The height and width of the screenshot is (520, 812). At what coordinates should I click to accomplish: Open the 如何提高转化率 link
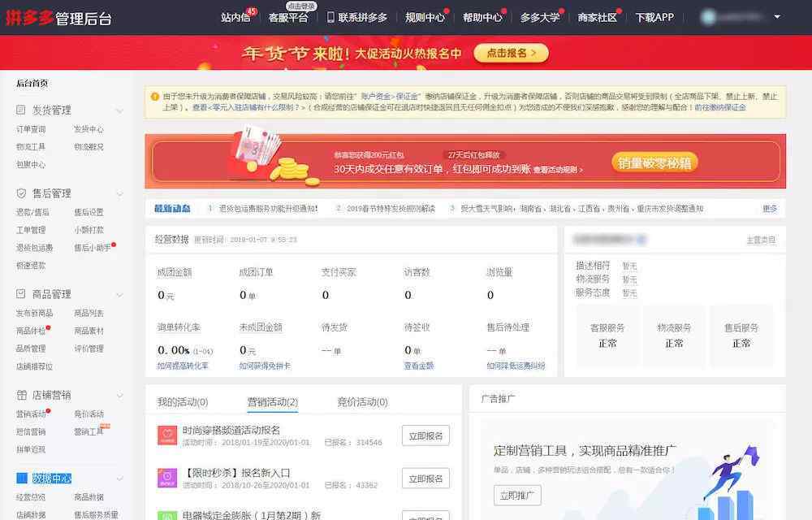182,366
